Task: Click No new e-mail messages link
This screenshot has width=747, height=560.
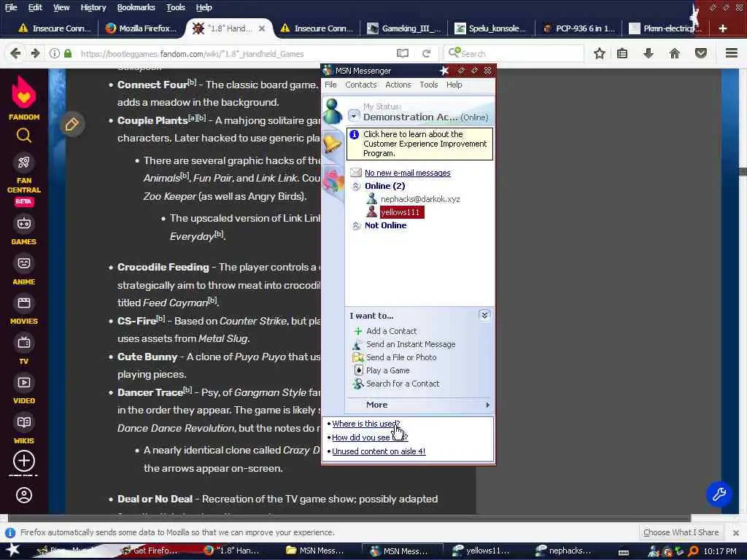Action: click(x=407, y=173)
